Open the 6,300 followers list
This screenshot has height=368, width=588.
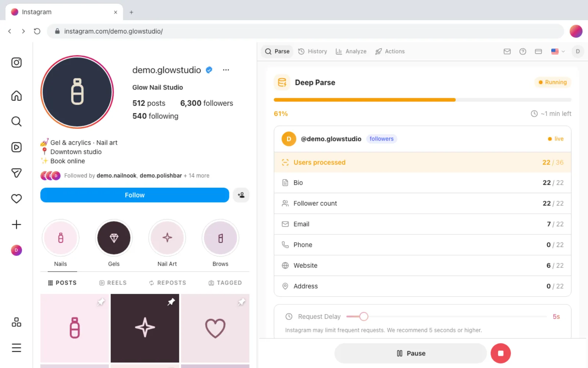[207, 103]
